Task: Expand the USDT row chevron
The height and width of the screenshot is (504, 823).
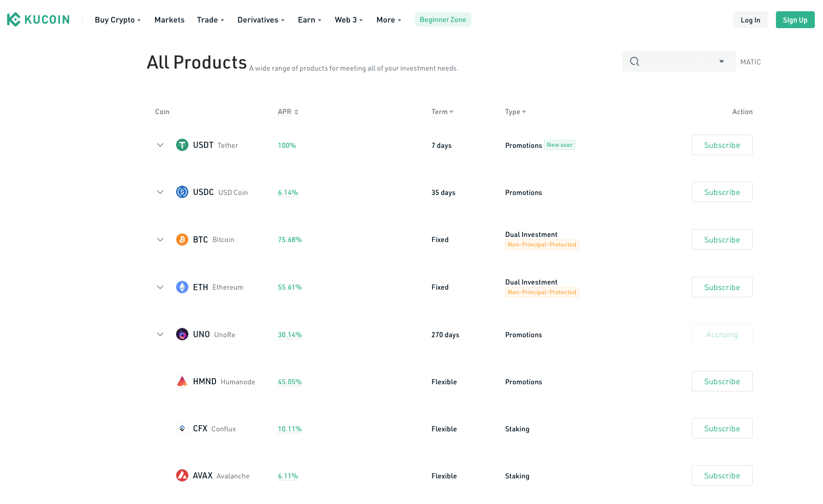Action: click(x=160, y=145)
